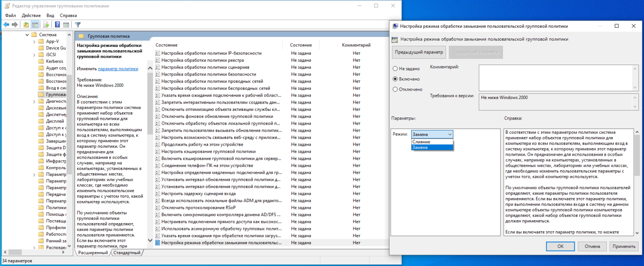
Task: Select the Групповая политика tree folder
Action: point(52,94)
